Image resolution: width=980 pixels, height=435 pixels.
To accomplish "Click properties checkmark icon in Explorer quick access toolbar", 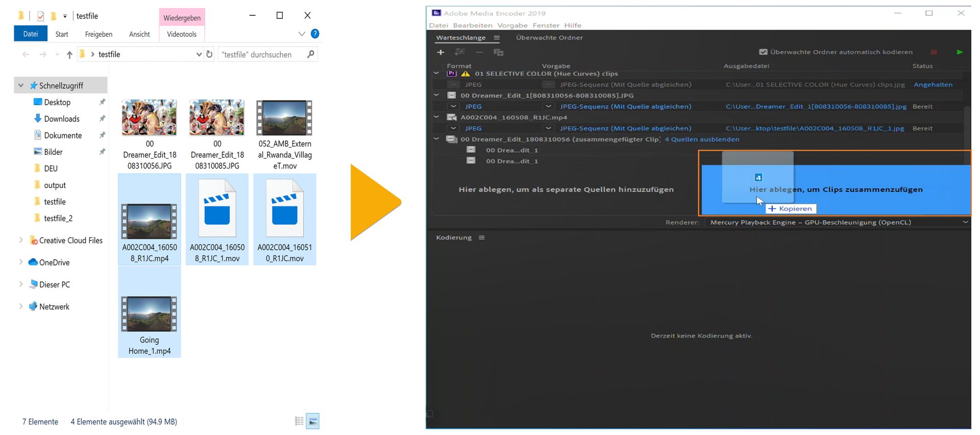I will (x=40, y=16).
